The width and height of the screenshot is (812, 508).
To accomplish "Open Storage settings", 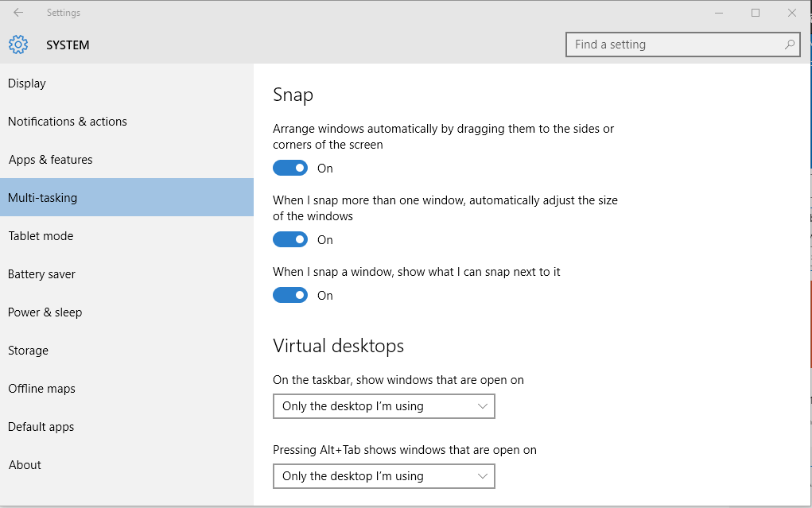I will [x=28, y=351].
